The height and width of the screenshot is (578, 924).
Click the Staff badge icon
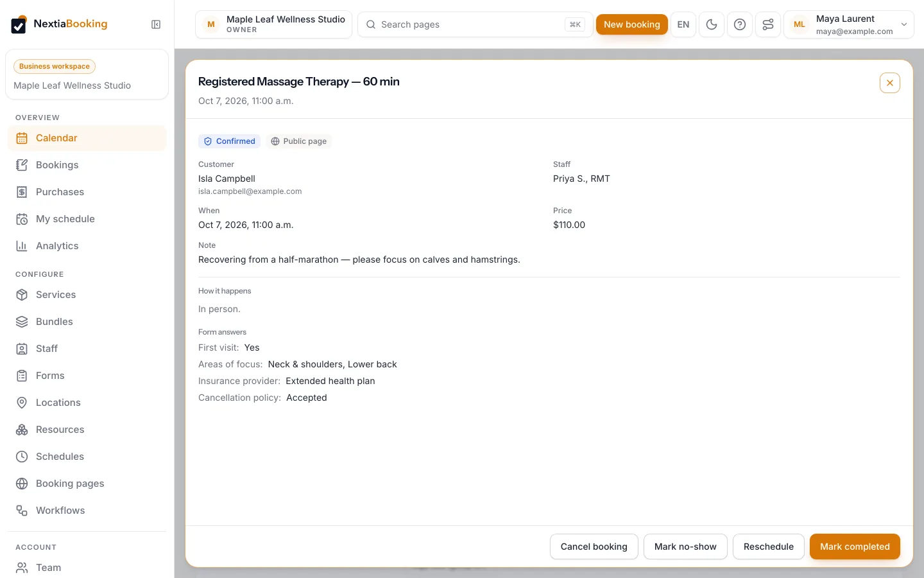point(22,349)
